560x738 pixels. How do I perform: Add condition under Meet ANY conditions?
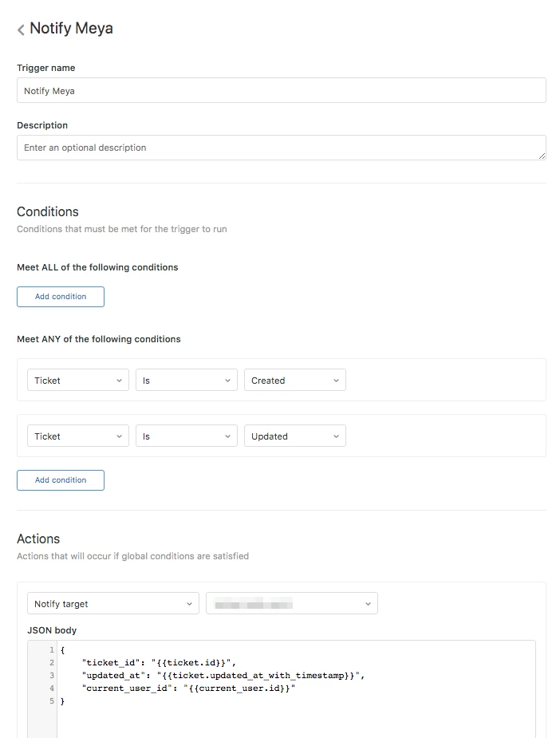coord(61,480)
